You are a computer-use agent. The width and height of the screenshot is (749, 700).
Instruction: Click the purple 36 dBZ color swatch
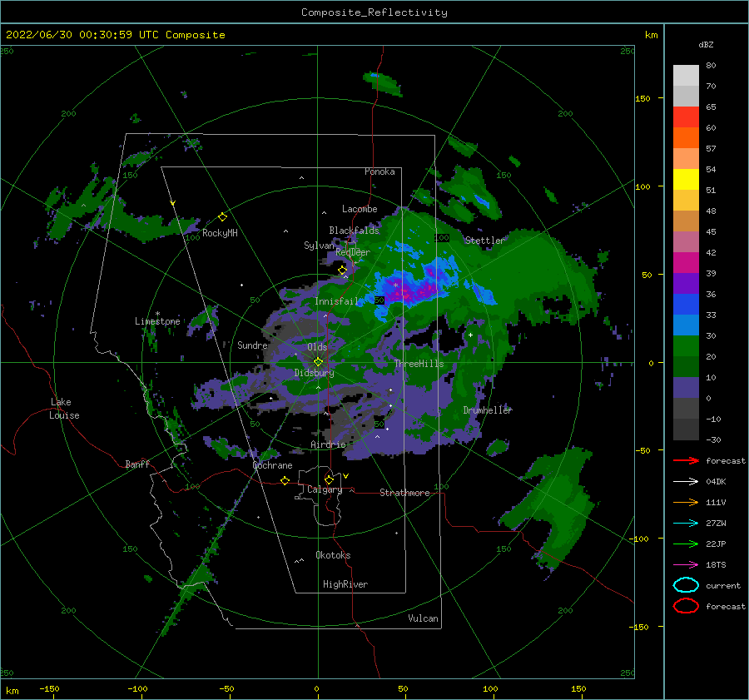coord(686,283)
